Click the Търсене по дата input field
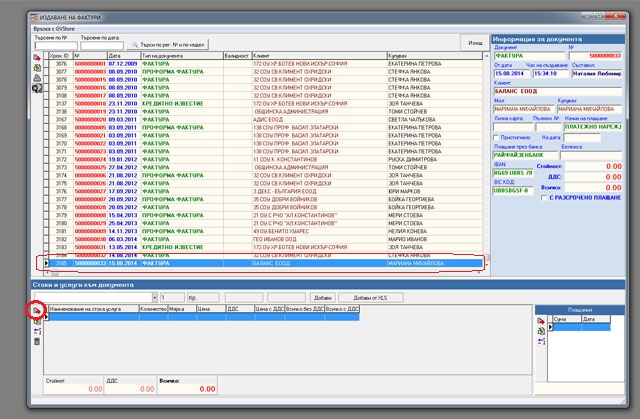 (x=102, y=46)
